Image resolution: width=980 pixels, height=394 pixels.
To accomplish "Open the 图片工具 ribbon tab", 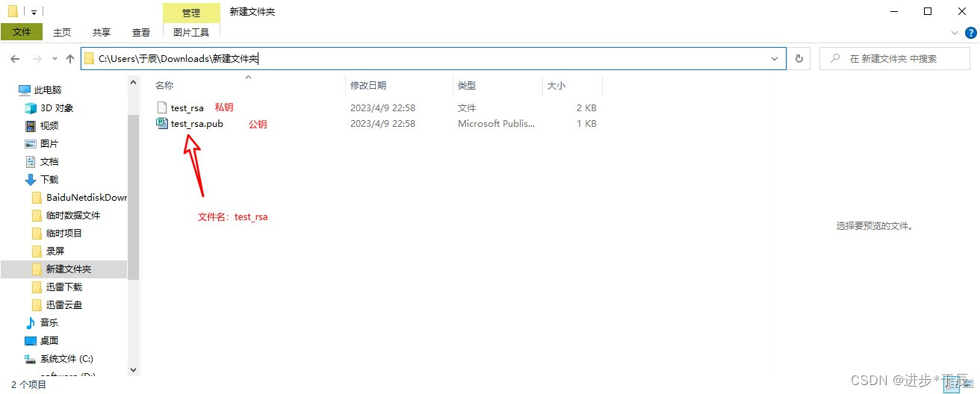I will (191, 32).
